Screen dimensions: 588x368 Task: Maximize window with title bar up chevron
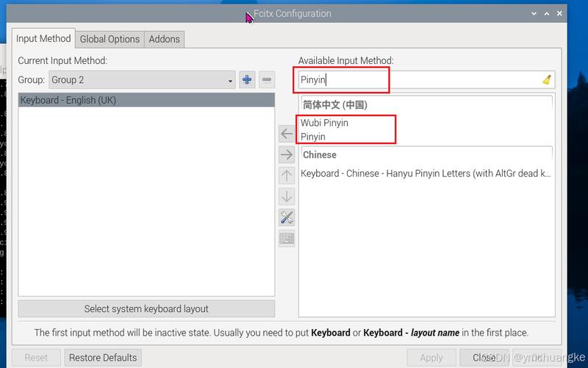[x=547, y=13]
